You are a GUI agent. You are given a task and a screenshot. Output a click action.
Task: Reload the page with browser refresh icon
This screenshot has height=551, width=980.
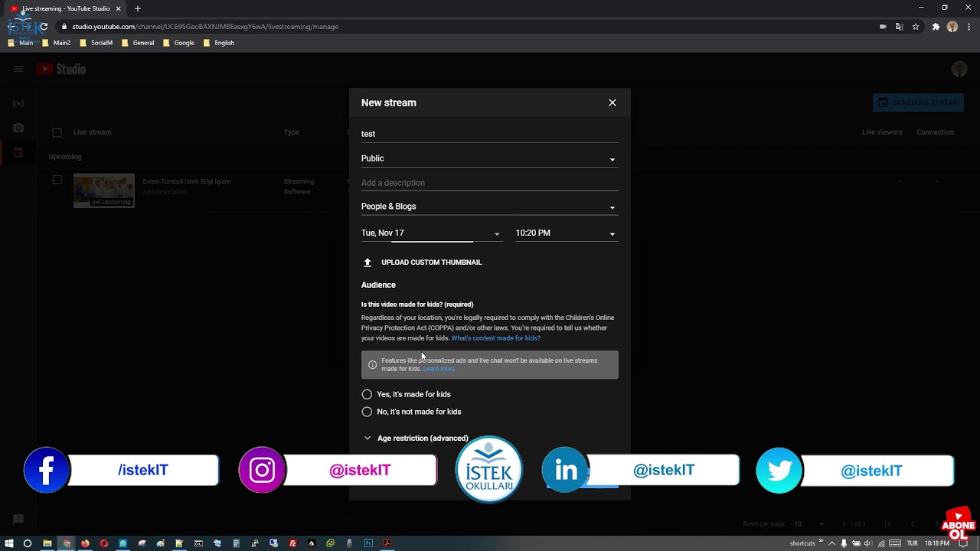[44, 27]
